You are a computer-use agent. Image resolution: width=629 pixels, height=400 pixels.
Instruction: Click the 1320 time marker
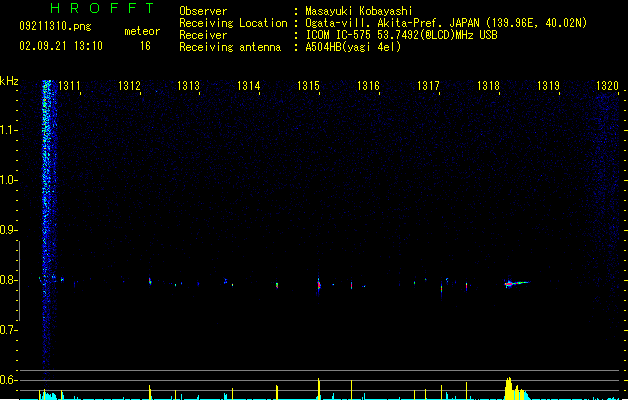607,86
